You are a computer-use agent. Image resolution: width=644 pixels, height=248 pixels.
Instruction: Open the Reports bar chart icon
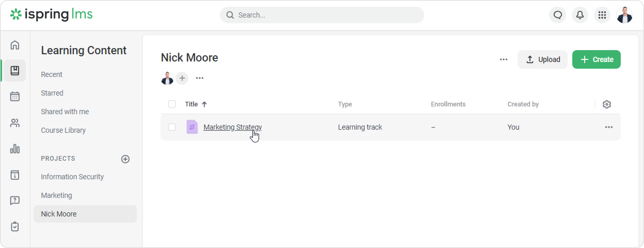tap(15, 149)
